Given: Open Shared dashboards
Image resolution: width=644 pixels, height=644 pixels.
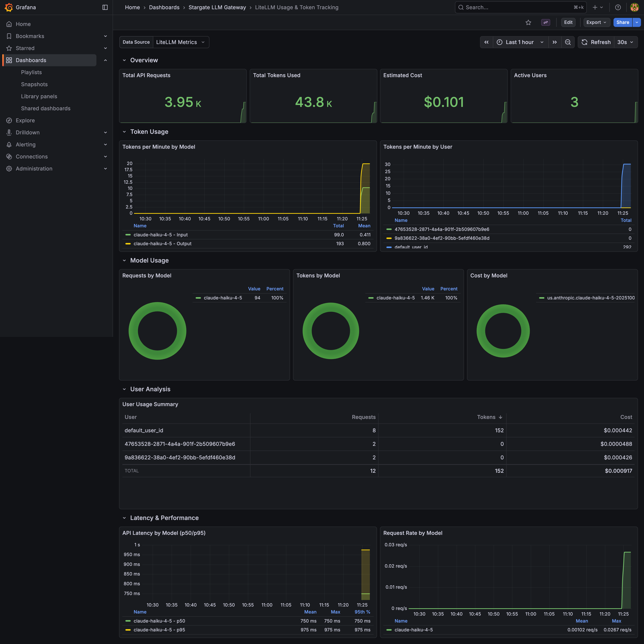Looking at the screenshot, I should point(46,108).
